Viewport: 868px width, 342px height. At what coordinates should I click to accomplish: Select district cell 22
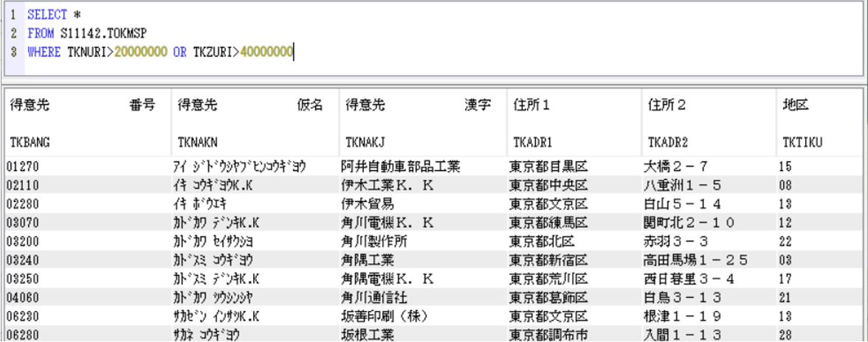click(785, 242)
